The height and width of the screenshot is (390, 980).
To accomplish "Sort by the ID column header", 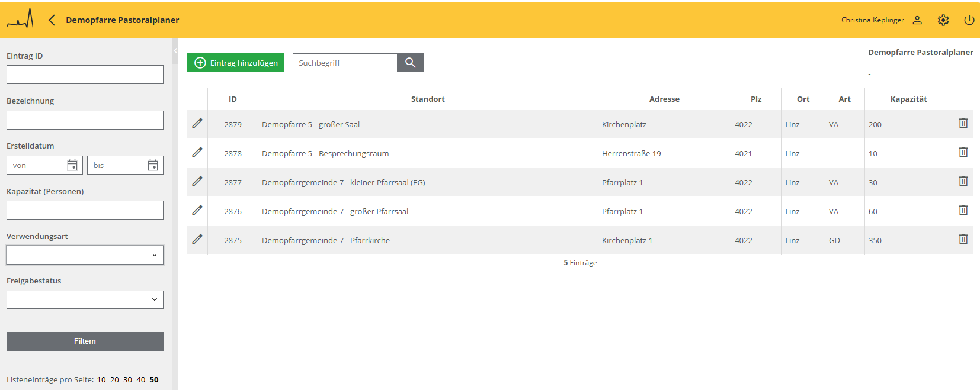I will [233, 99].
